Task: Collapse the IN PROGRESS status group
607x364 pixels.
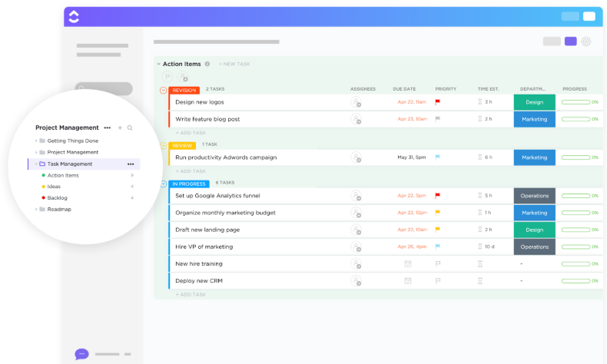Action: click(x=163, y=184)
